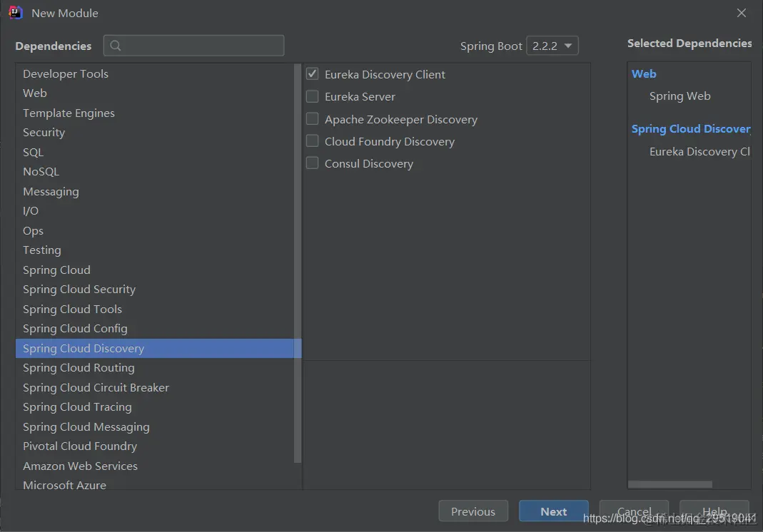Screen dimensions: 763x532
Task: Select Spring Cloud Circuit Breaker category
Action: click(x=155, y=387)
